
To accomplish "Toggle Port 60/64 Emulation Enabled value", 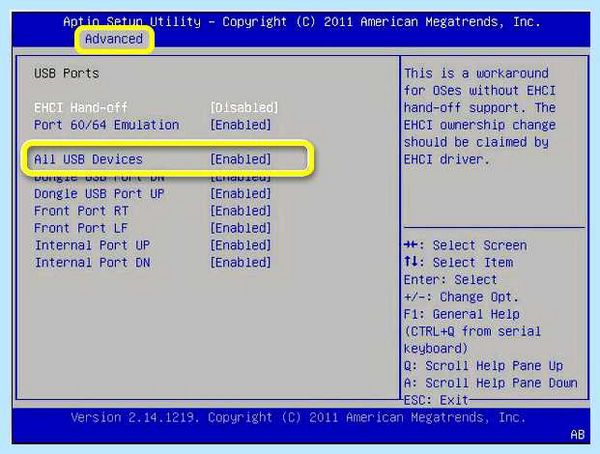I will click(x=241, y=125).
